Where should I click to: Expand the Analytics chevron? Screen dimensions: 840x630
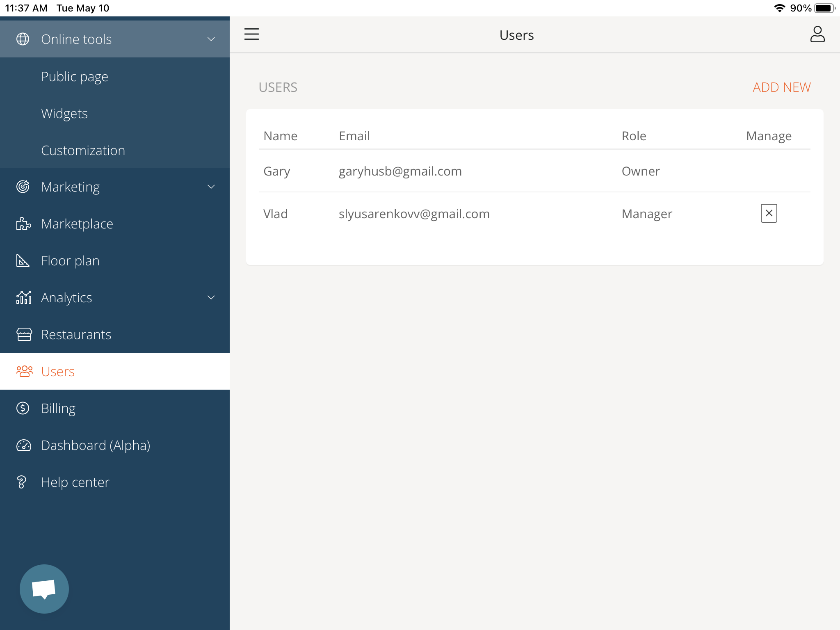click(x=211, y=297)
